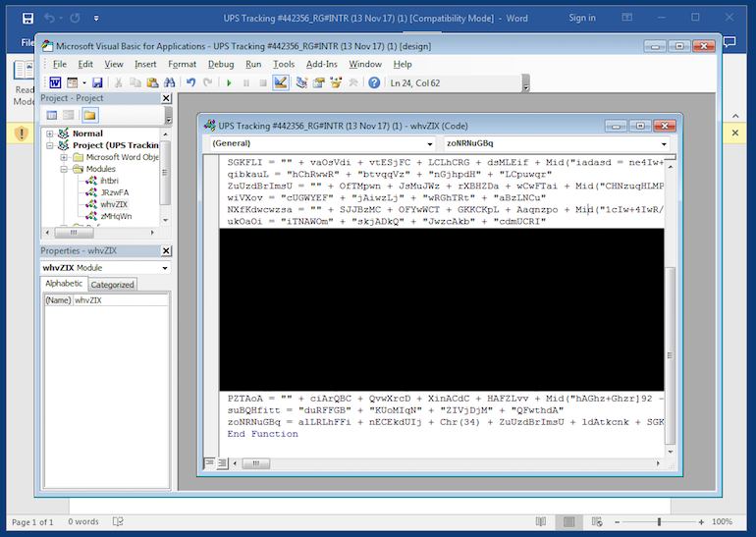Click the Find binoculars icon
The width and height of the screenshot is (756, 537).
pos(169,83)
